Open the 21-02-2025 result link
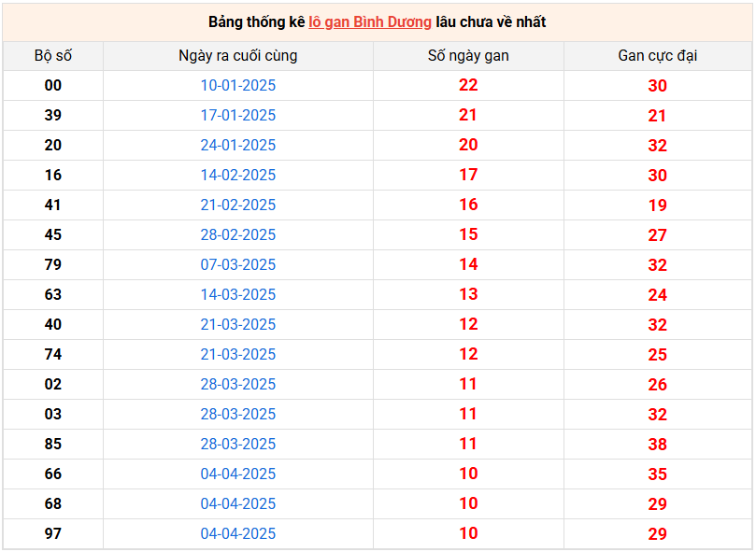 click(238, 205)
